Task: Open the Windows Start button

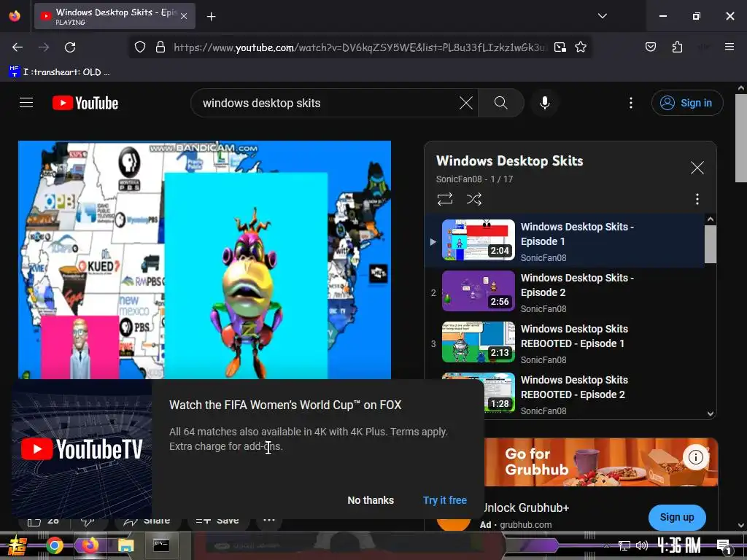Action: click(18, 545)
